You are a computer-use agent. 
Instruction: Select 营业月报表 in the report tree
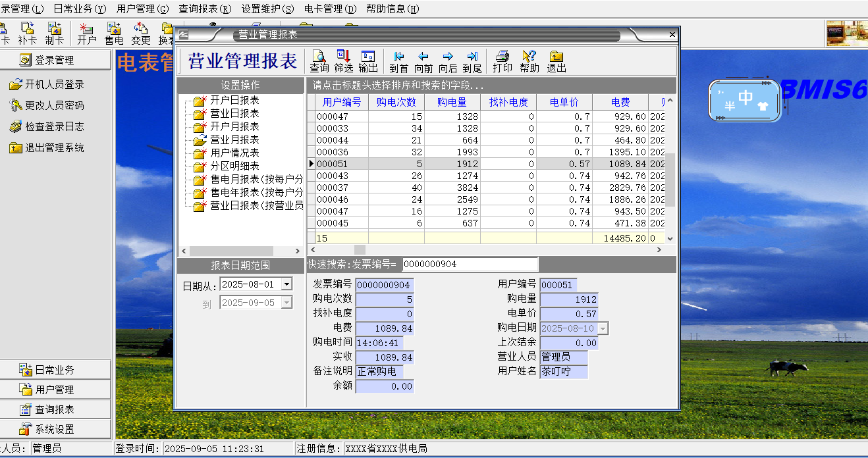(234, 140)
